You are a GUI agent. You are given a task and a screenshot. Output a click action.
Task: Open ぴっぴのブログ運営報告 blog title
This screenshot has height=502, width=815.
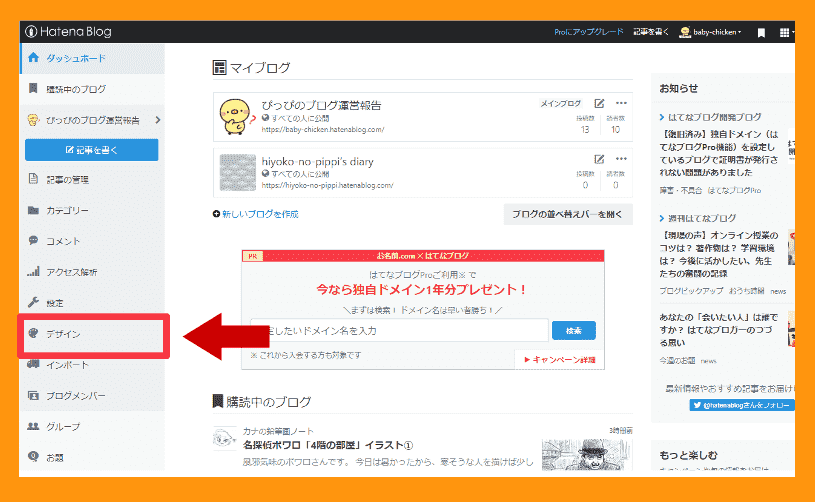pos(321,105)
